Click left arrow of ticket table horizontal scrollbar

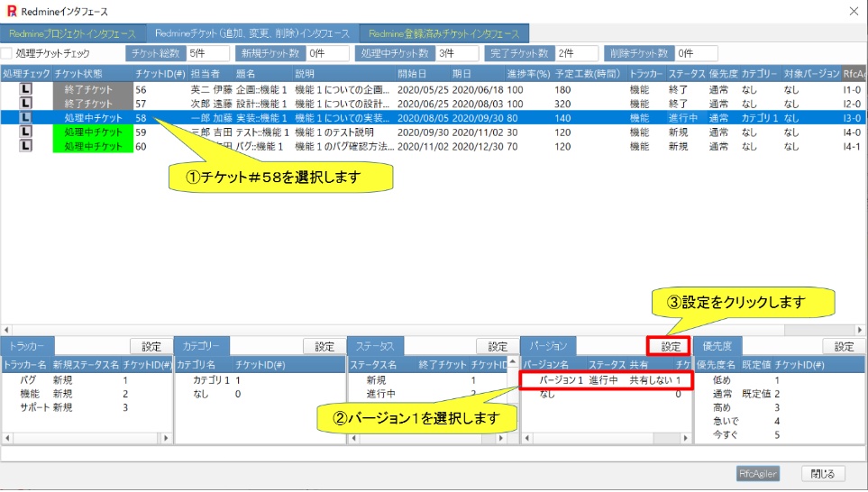(6, 329)
